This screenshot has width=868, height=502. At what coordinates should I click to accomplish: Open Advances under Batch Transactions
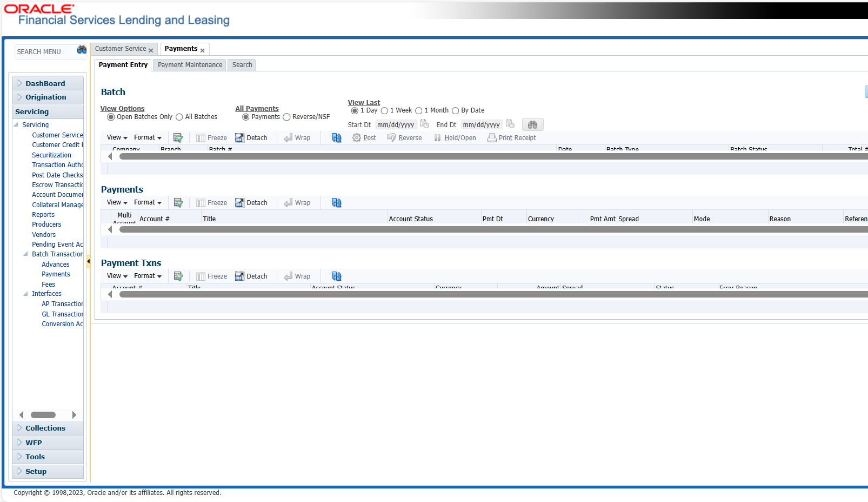click(x=56, y=265)
